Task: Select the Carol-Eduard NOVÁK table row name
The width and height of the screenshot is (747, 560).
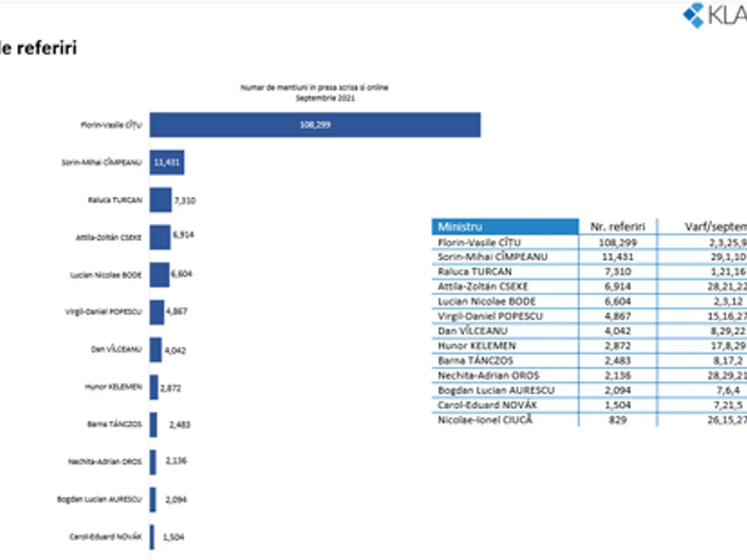Action: pos(488,405)
